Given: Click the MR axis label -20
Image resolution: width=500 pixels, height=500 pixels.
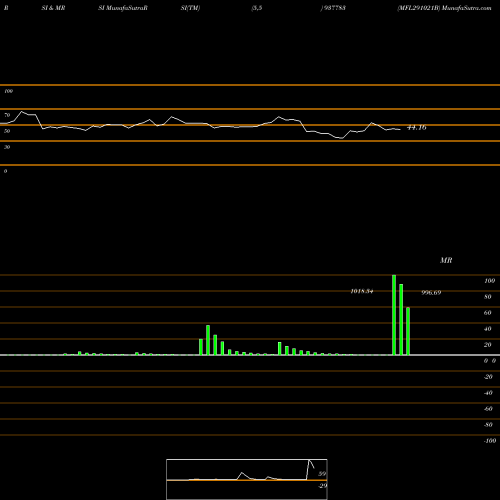Looking at the screenshot, I should [x=488, y=377].
